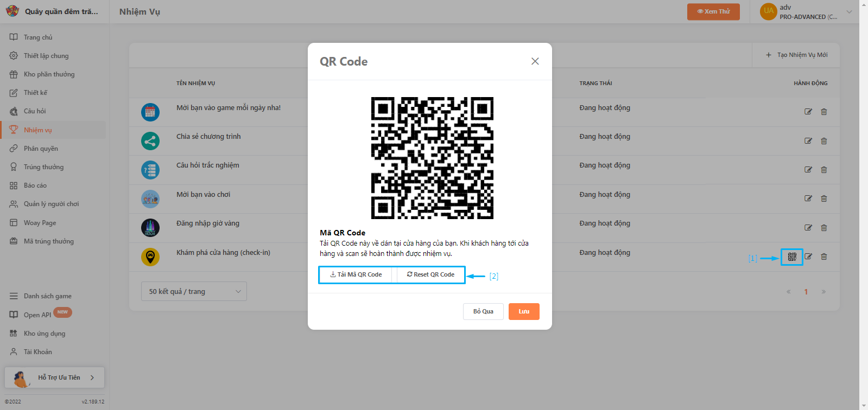Delete the 'Chia sẻ chương trình' task
The image size is (868, 410).
click(x=823, y=141)
